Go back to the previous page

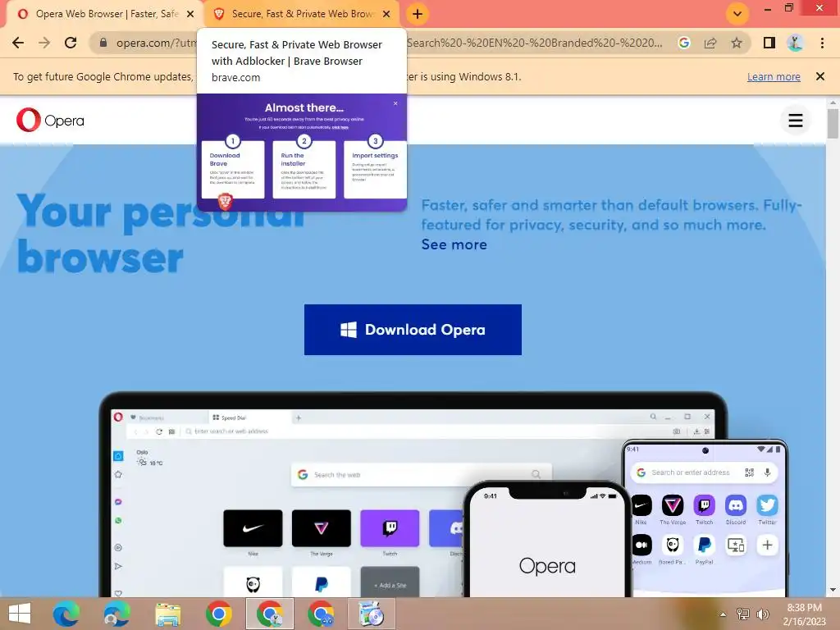[x=18, y=43]
